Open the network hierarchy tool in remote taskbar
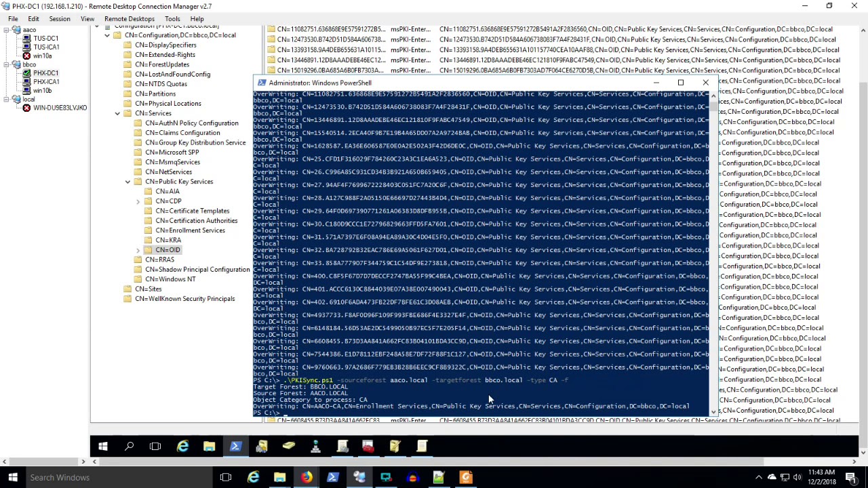868x488 pixels. (x=315, y=446)
